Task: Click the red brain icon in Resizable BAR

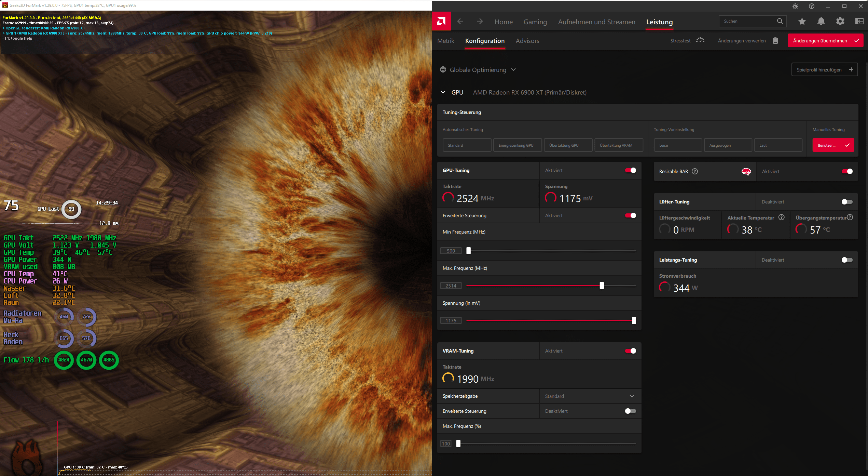Action: coord(746,171)
